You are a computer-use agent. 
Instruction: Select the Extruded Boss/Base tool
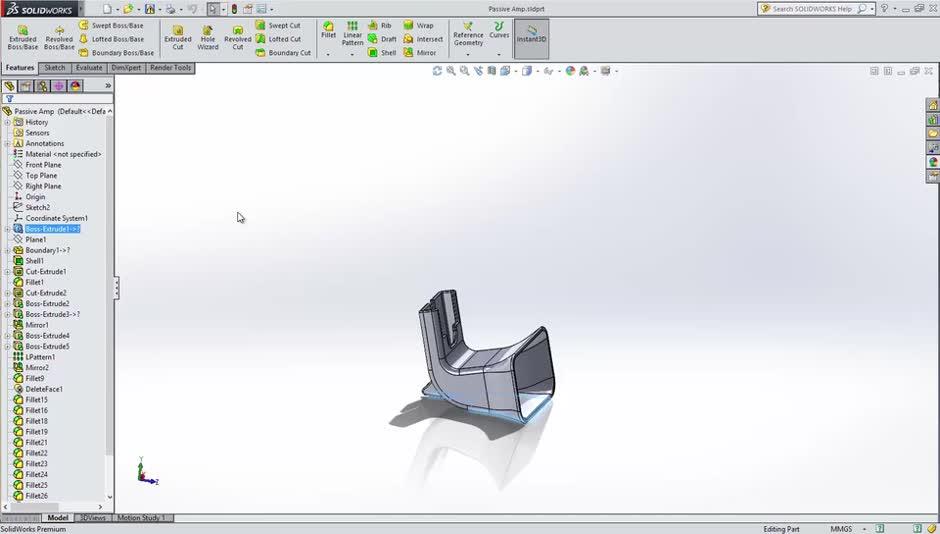point(22,37)
